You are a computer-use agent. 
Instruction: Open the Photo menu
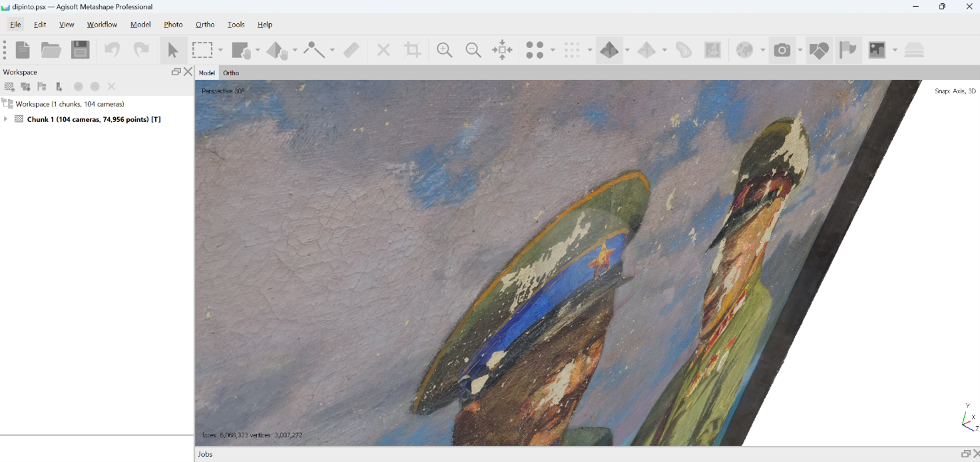[x=173, y=25]
